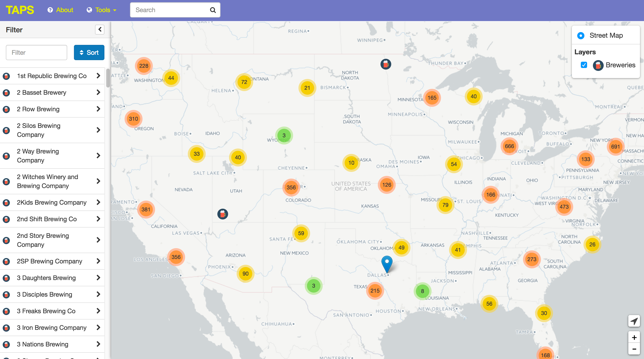Open the 691 cluster in New York
The height and width of the screenshot is (359, 644).
point(615,147)
